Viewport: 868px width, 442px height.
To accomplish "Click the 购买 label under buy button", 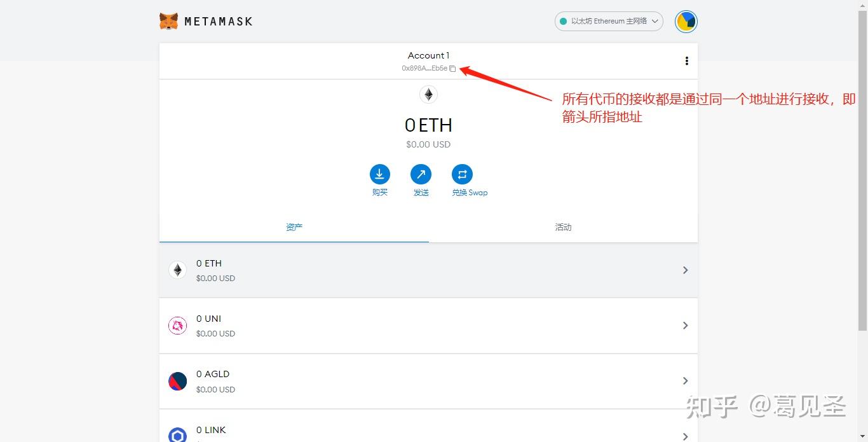I will (380, 193).
